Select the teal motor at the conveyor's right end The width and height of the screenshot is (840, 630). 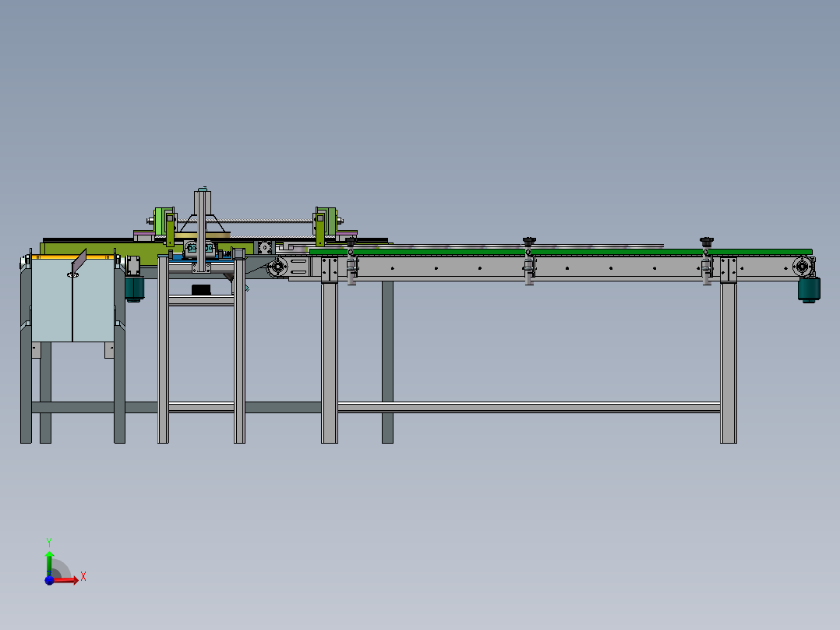(x=809, y=289)
